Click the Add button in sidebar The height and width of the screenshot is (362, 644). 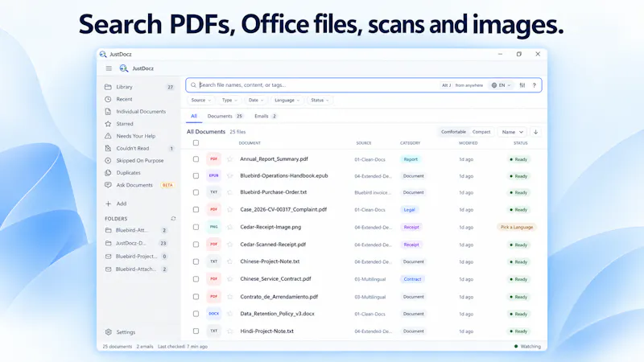(116, 204)
